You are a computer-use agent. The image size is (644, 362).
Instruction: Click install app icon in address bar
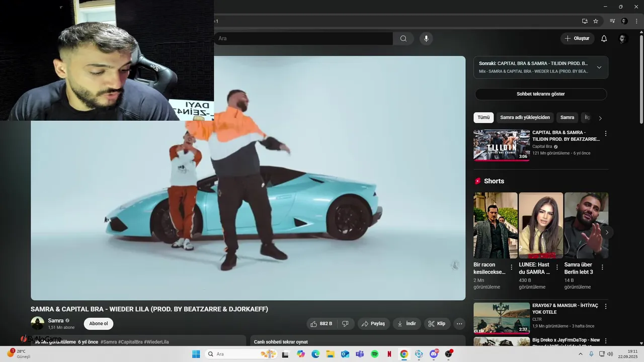[585, 21]
